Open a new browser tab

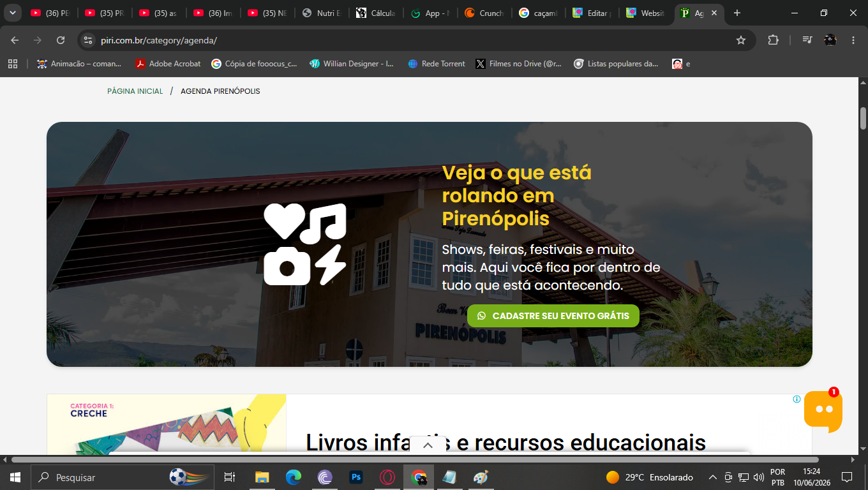coord(737,13)
